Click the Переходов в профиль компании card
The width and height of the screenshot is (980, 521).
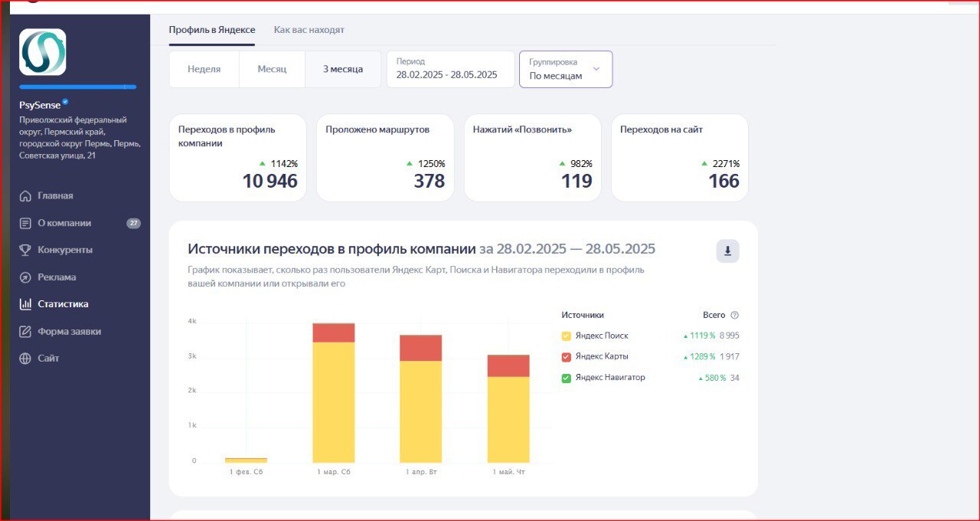(238, 158)
